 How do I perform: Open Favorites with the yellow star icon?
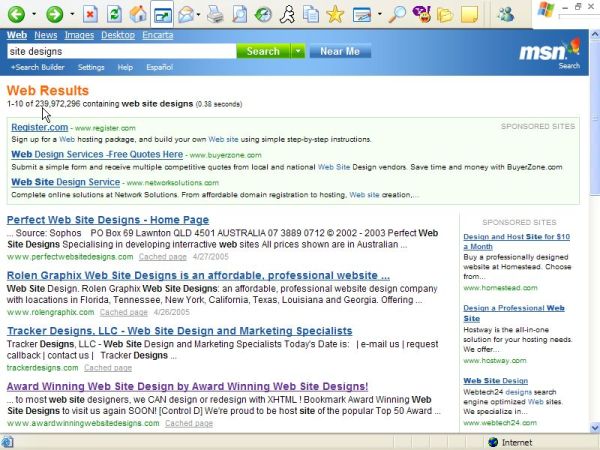[335, 14]
